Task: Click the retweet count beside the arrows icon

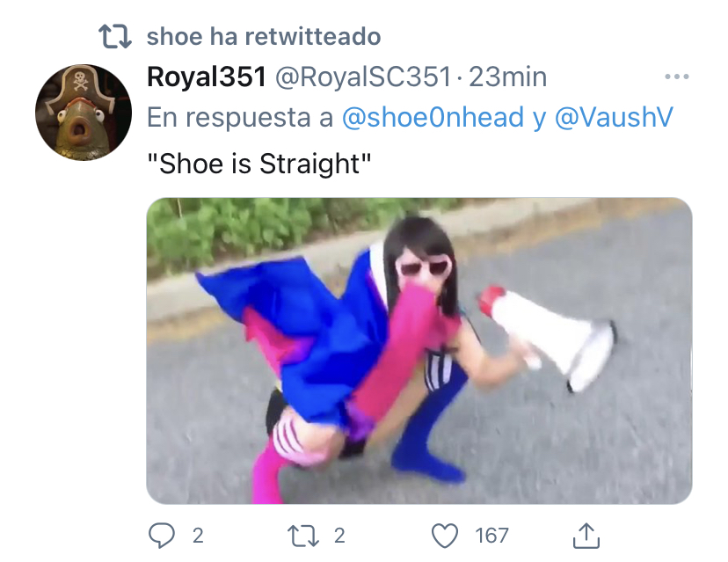Action: (340, 536)
